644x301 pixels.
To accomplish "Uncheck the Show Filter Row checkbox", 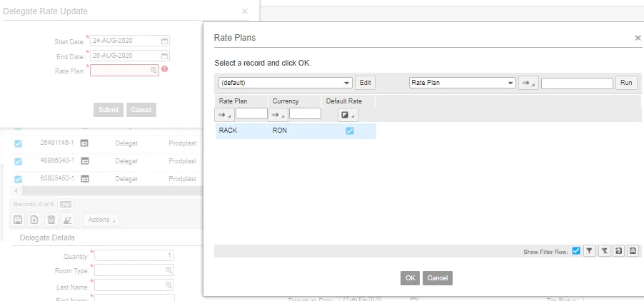I will point(576,250).
